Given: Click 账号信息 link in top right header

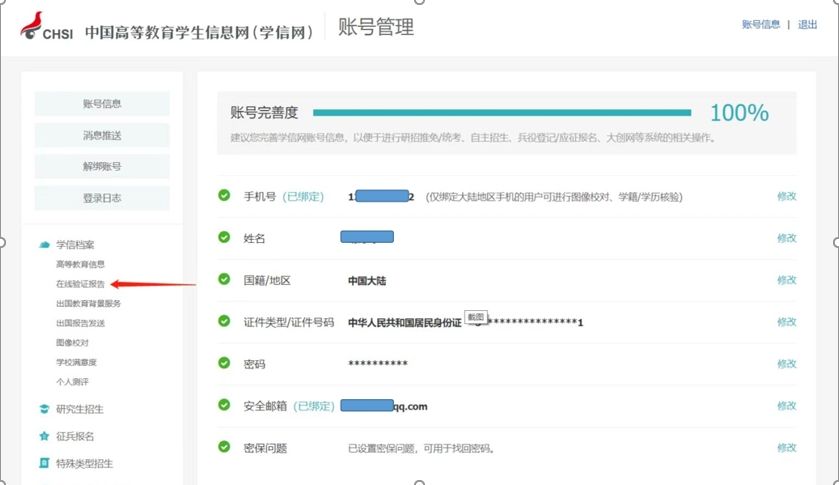Looking at the screenshot, I should pyautogui.click(x=760, y=25).
